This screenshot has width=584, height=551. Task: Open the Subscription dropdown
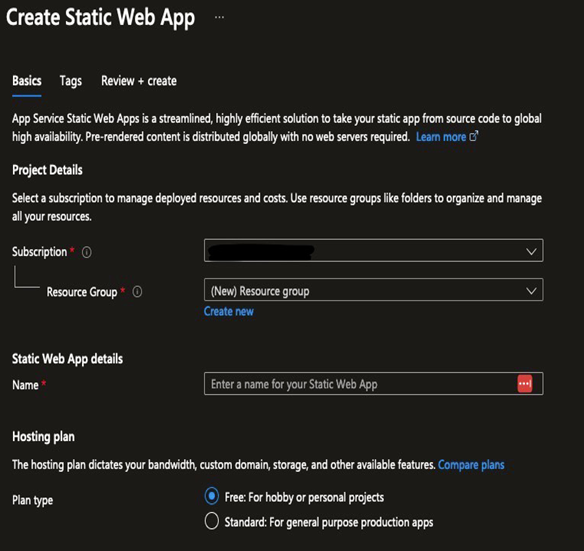pyautogui.click(x=374, y=250)
